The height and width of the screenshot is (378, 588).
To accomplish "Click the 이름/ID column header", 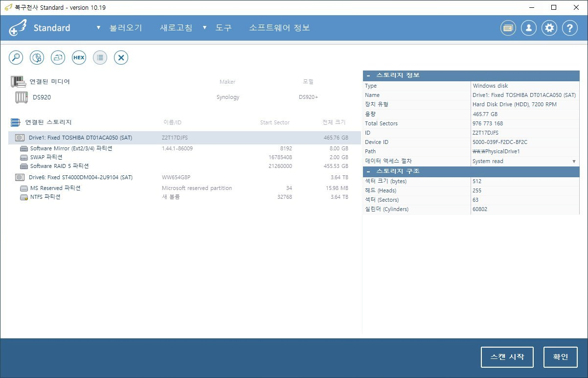I will tap(172, 122).
